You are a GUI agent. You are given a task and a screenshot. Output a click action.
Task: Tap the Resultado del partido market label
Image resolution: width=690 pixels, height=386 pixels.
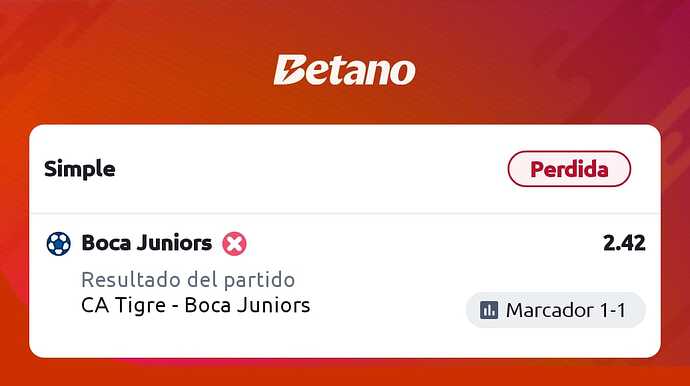pyautogui.click(x=188, y=279)
